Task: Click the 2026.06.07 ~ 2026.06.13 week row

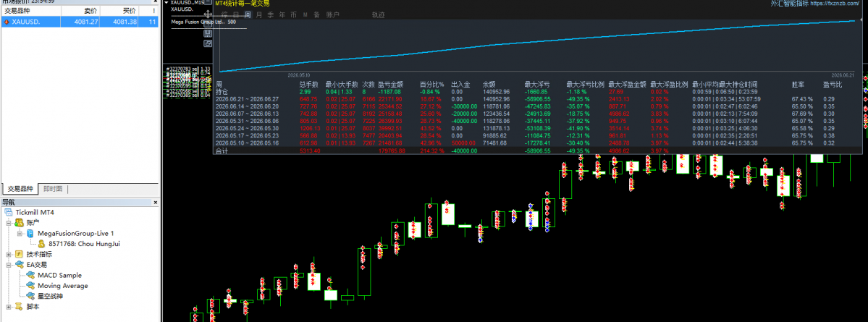Action: pos(537,113)
